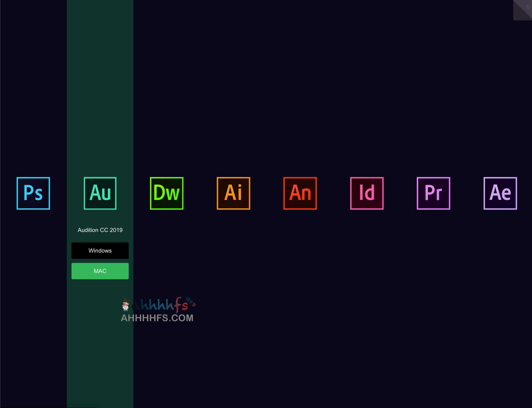Choose the After Effects Ae icon

coord(500,193)
